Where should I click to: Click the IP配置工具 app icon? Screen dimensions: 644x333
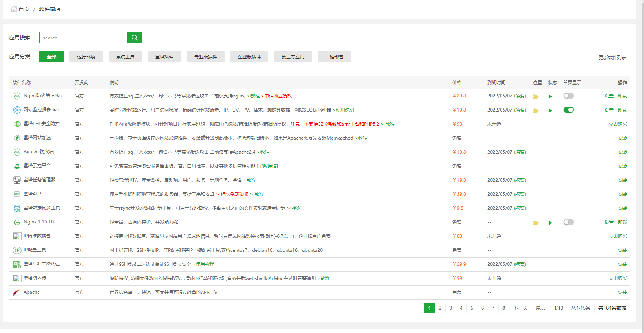click(17, 250)
